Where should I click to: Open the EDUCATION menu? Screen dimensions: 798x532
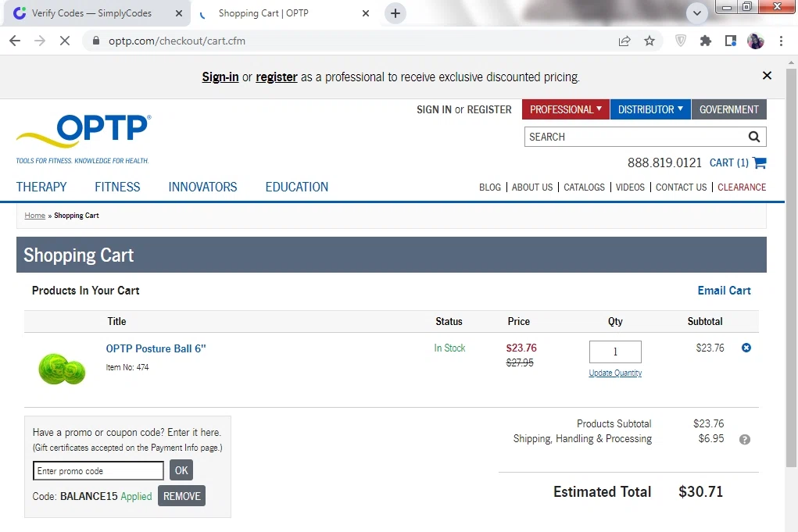tap(297, 187)
